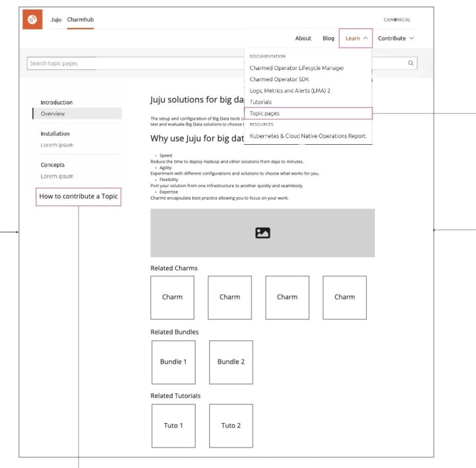Image resolution: width=476 pixels, height=468 pixels.
Task: Click the Flexibility bullet item
Action: click(x=169, y=179)
